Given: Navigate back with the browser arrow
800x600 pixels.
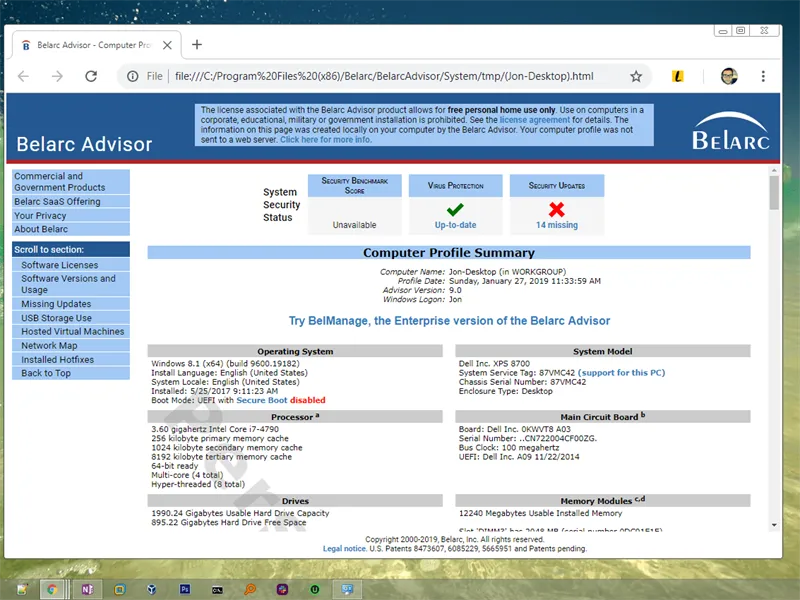Looking at the screenshot, I should pos(23,76).
